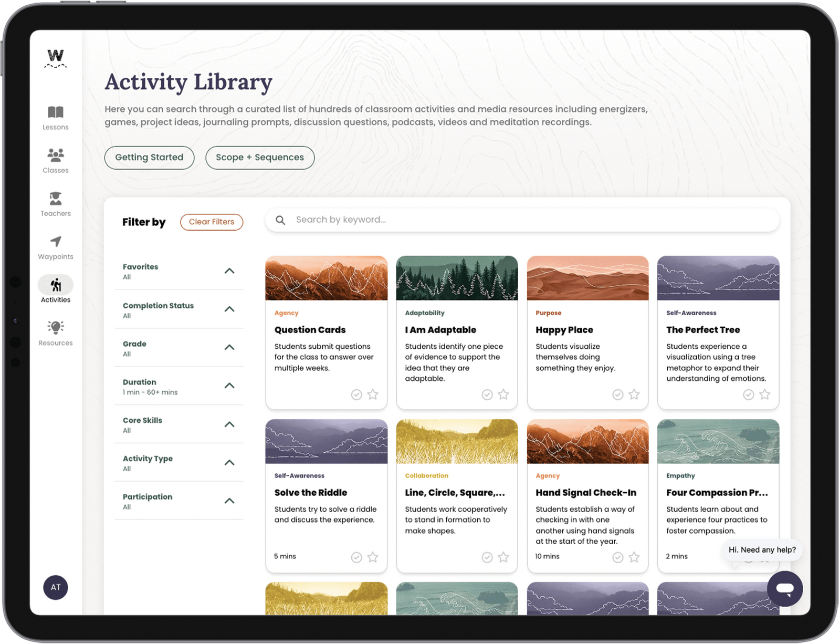Collapse the Core Skills filter

tap(229, 424)
